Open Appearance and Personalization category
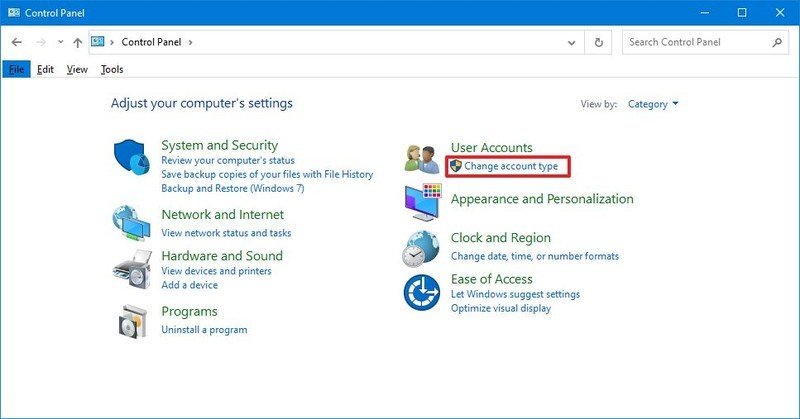The image size is (800, 419). pos(542,199)
